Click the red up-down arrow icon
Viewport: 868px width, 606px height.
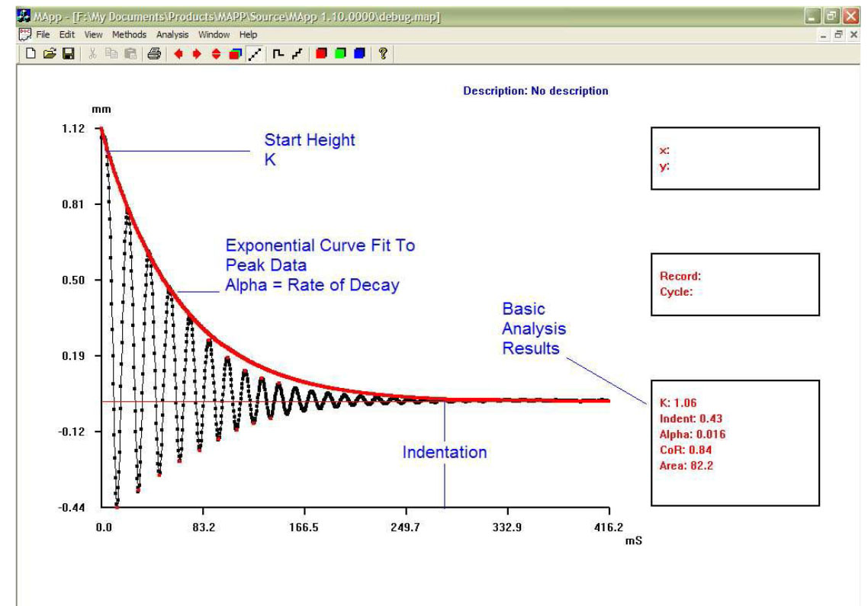(217, 53)
